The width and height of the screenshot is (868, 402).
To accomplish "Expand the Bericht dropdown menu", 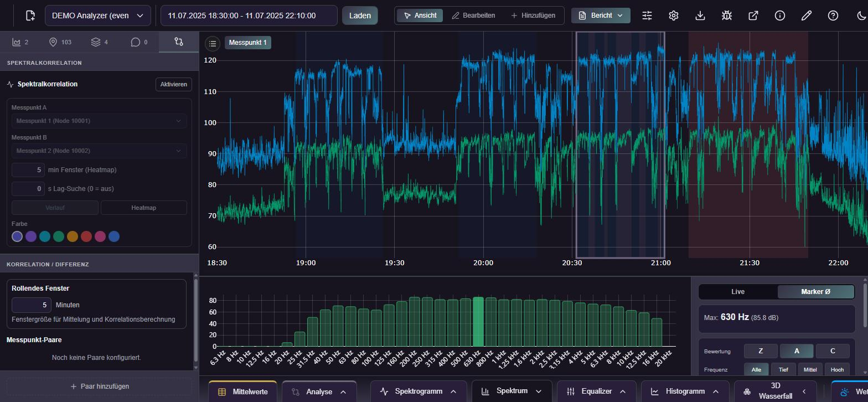I will coord(601,16).
